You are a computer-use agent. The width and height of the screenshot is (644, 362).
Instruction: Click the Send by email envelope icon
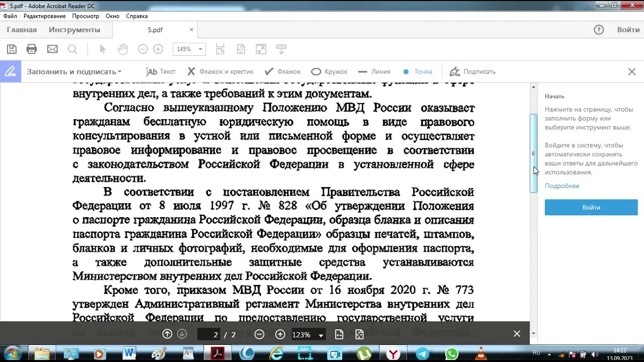pos(52,49)
